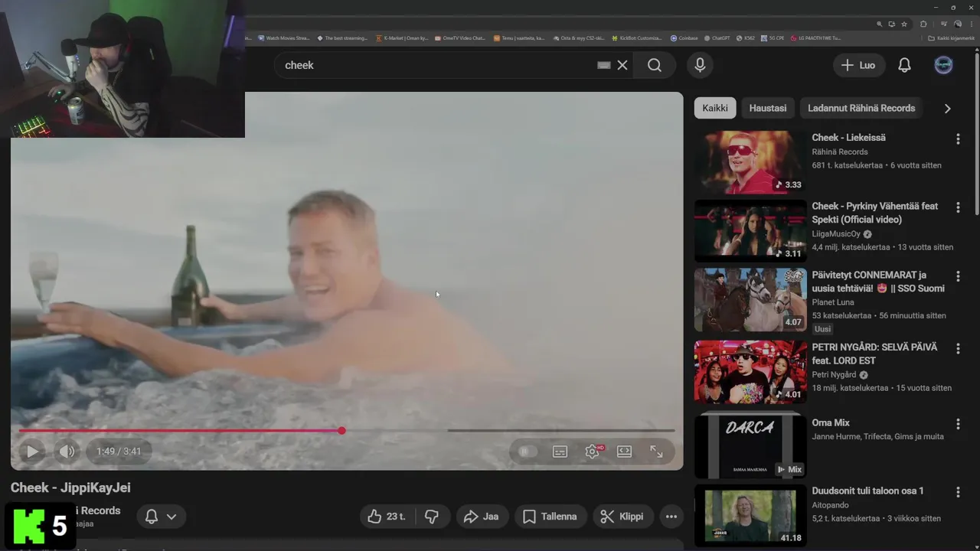The image size is (980, 551).
Task: Open the on-screen keyboard icon in the search box
Action: (604, 65)
